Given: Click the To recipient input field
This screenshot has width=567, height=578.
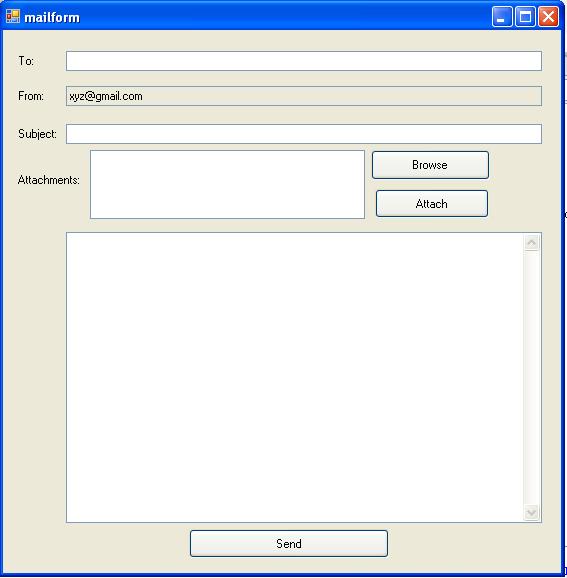Looking at the screenshot, I should (x=304, y=61).
